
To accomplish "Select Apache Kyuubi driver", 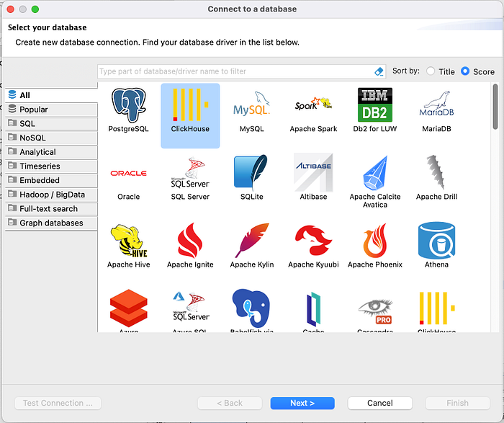I will [313, 246].
